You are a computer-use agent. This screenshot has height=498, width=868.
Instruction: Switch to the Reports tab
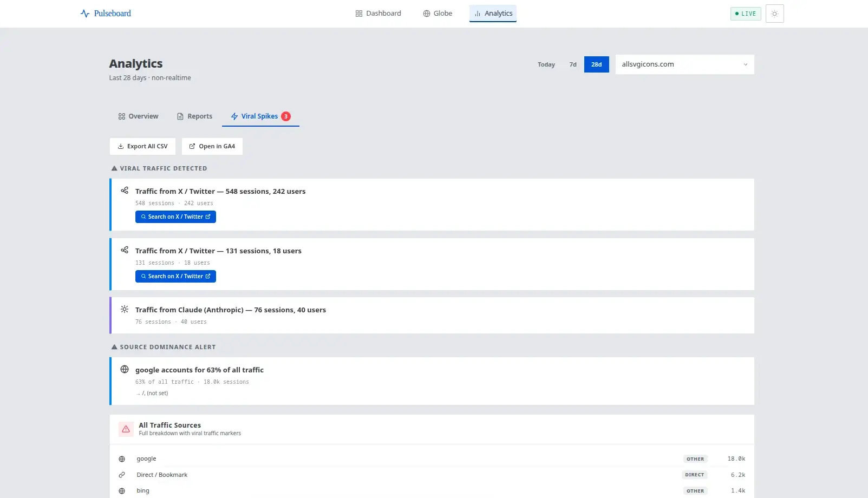pyautogui.click(x=194, y=116)
